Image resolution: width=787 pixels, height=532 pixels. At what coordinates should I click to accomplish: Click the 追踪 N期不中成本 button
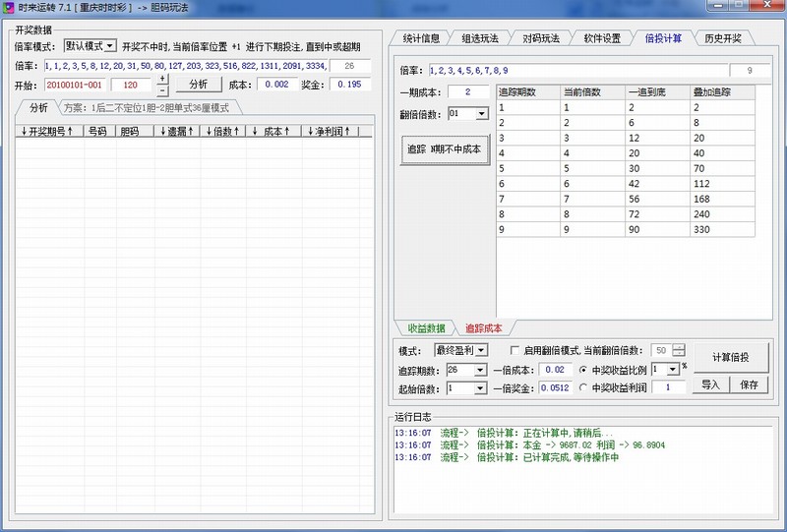[x=444, y=150]
